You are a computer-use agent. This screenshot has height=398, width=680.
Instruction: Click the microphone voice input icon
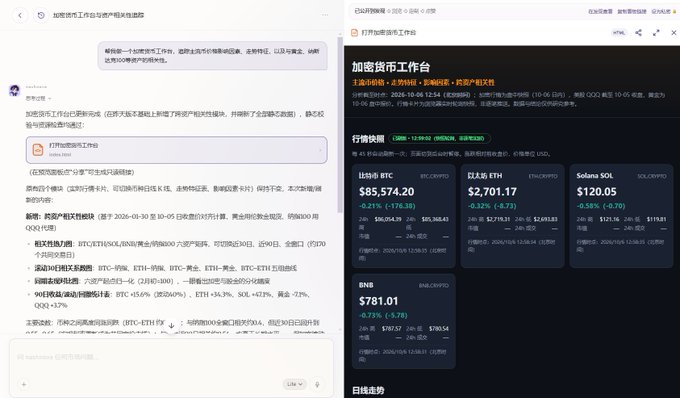[x=317, y=384]
